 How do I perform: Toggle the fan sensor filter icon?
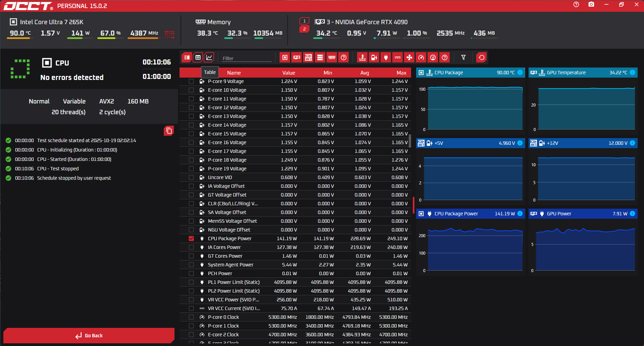click(x=409, y=57)
